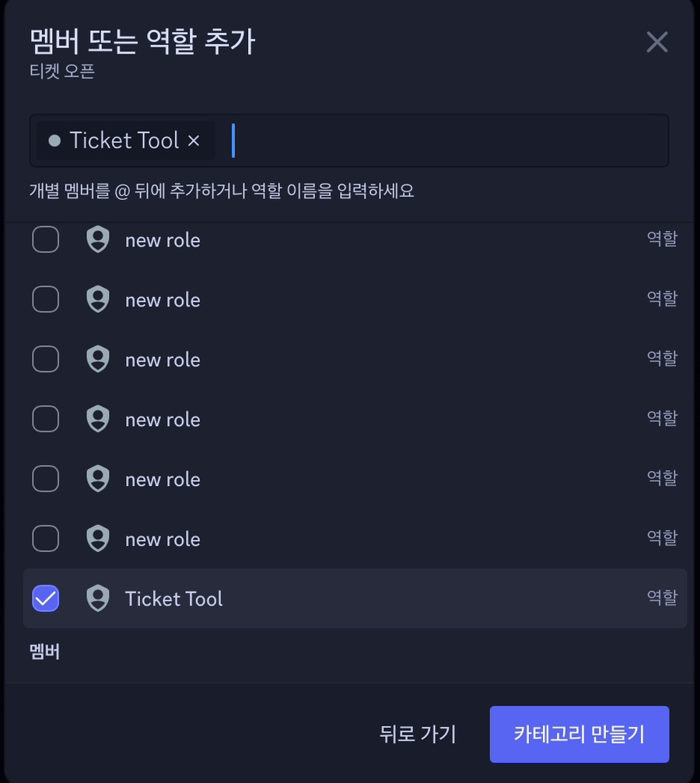Image resolution: width=700 pixels, height=783 pixels.
Task: Select the Ticket Tool role name in the list
Action: tap(174, 599)
